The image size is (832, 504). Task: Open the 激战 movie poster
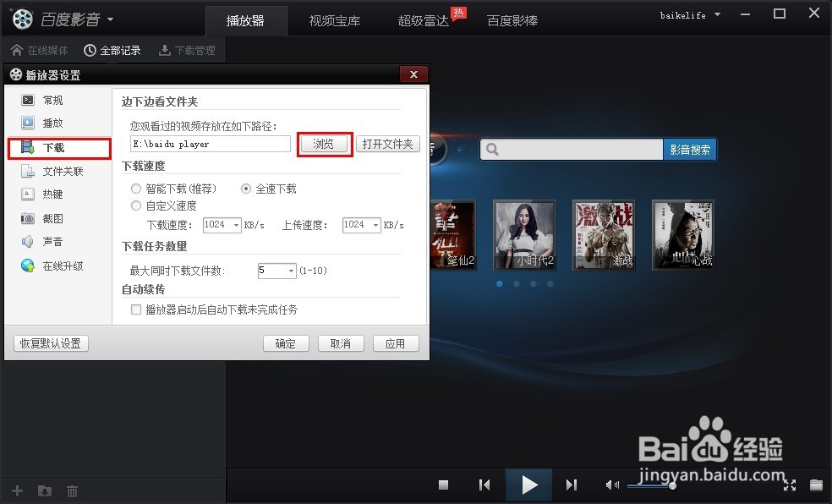(604, 235)
